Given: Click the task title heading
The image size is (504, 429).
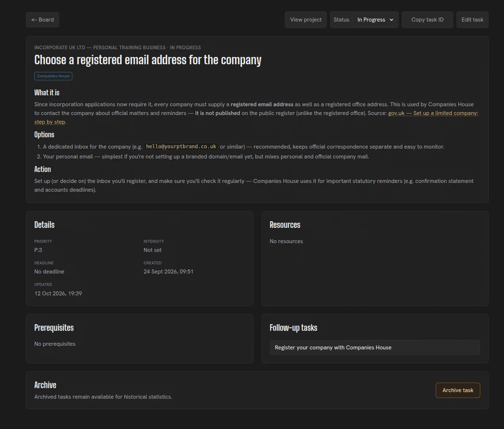Looking at the screenshot, I should [148, 60].
